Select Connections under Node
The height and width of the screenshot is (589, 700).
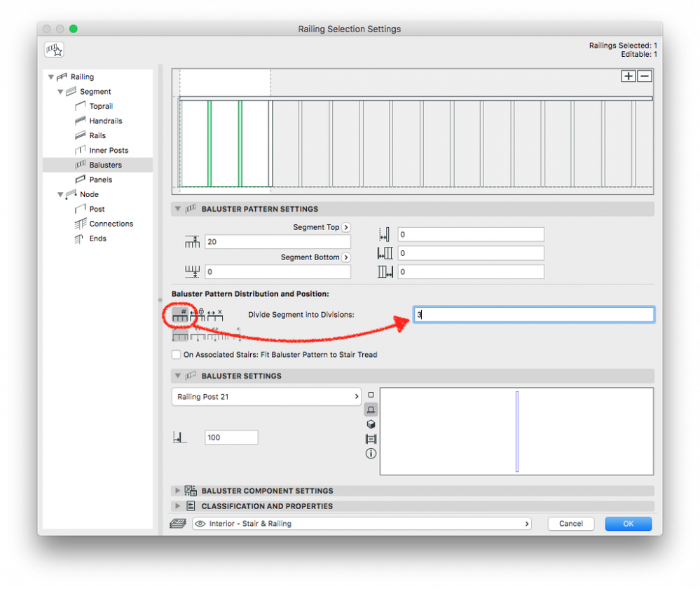point(111,224)
